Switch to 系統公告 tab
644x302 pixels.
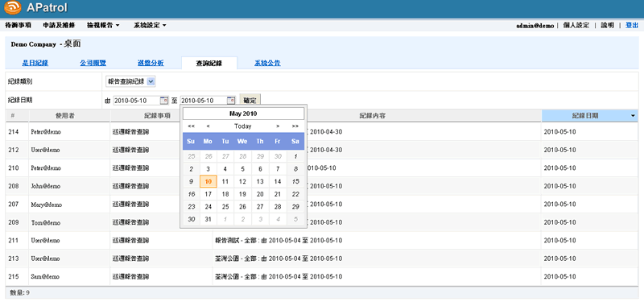(267, 63)
